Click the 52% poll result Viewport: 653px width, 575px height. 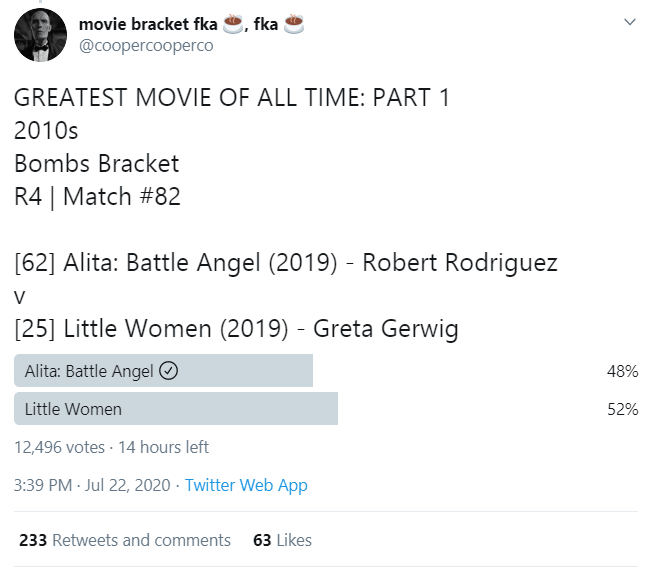click(x=622, y=409)
